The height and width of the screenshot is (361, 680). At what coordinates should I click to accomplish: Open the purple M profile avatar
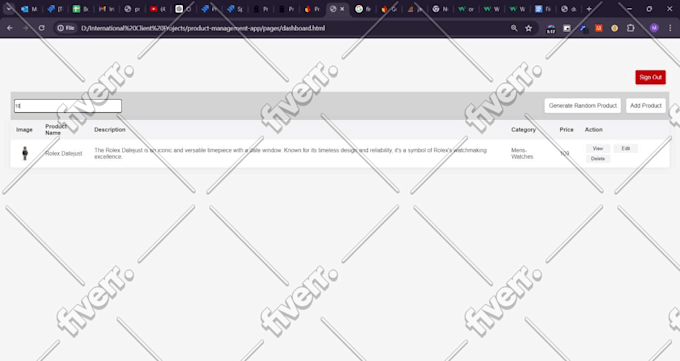654,28
